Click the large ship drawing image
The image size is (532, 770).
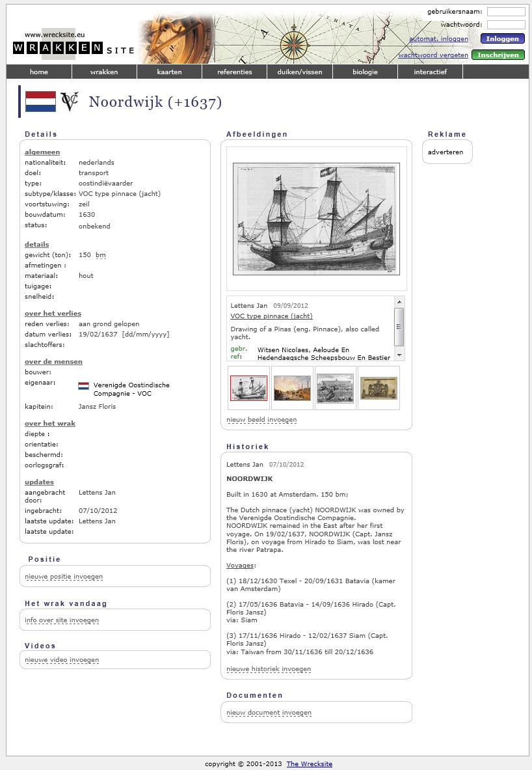click(x=316, y=219)
